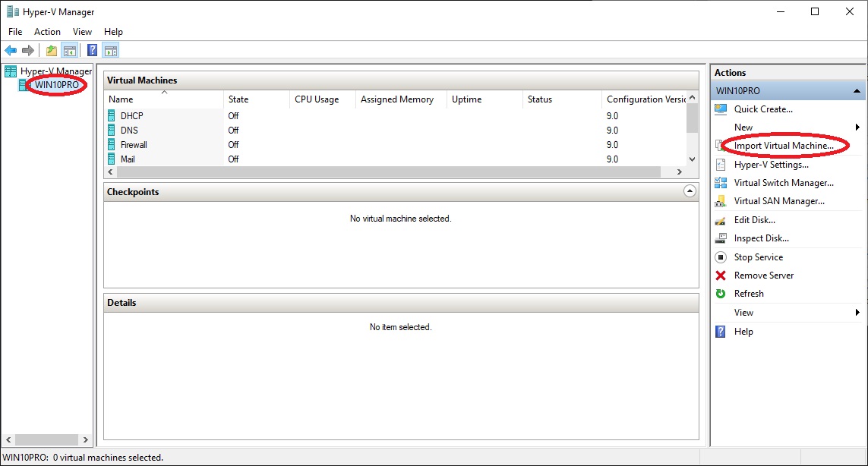Click the Up one level folder icon

[x=52, y=51]
